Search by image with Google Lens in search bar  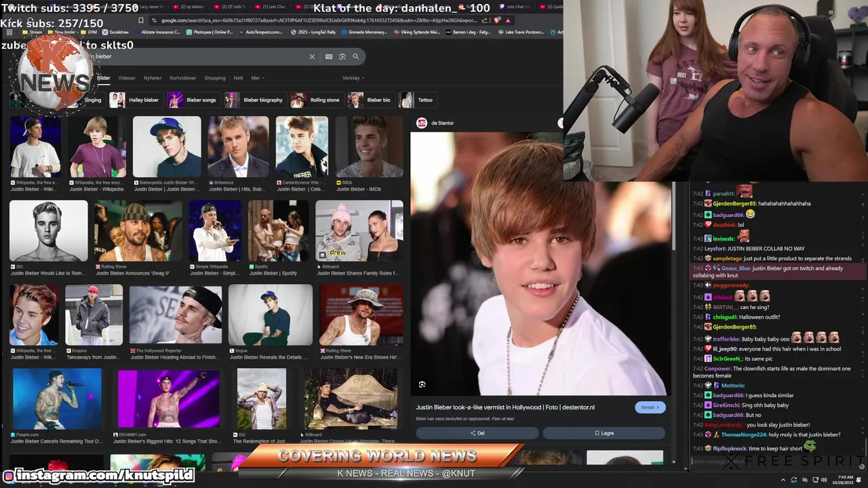[x=342, y=56]
